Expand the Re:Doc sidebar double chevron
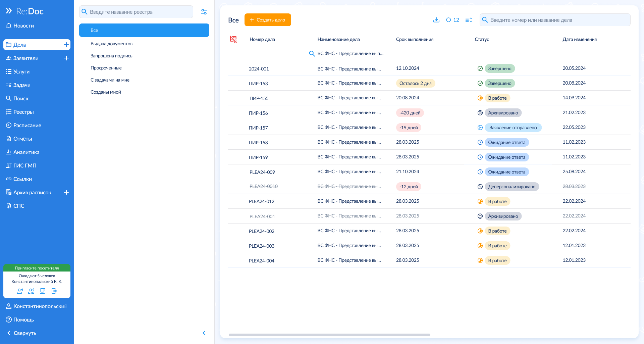The height and width of the screenshot is (344, 644). point(9,11)
